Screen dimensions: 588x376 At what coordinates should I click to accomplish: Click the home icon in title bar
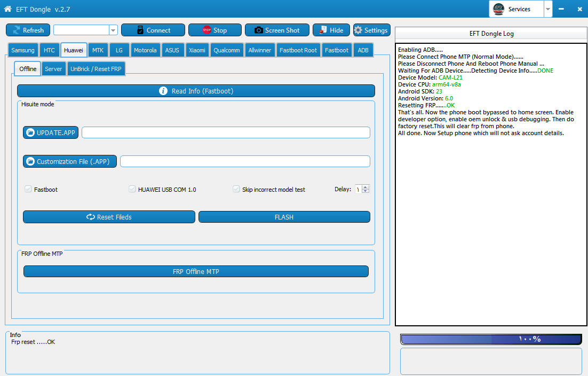coord(7,9)
